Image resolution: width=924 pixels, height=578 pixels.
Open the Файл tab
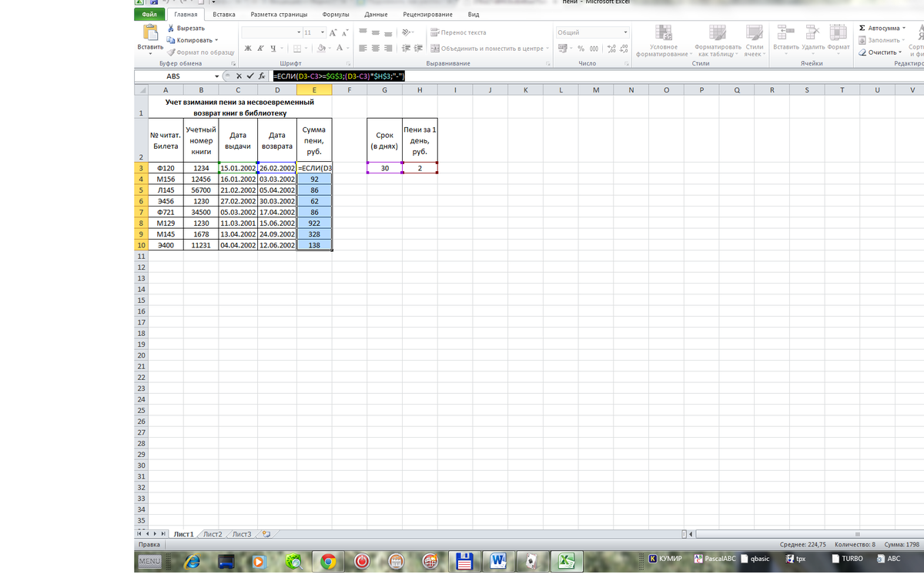(x=149, y=14)
